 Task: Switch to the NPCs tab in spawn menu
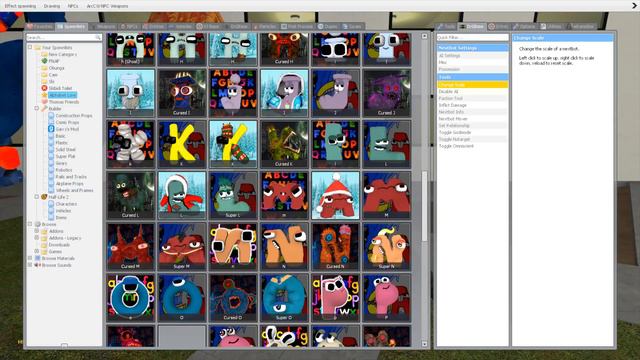pyautogui.click(x=129, y=27)
